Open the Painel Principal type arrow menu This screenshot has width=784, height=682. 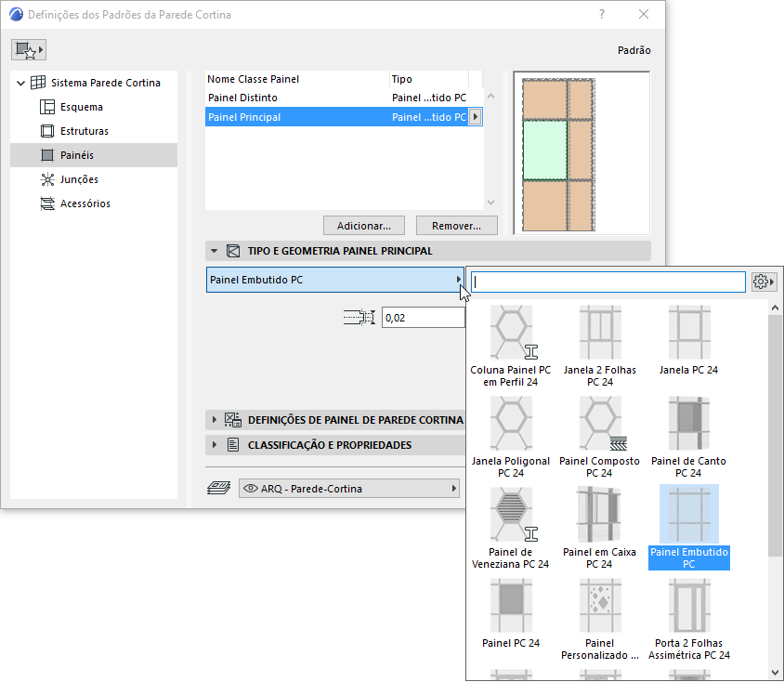pos(475,116)
